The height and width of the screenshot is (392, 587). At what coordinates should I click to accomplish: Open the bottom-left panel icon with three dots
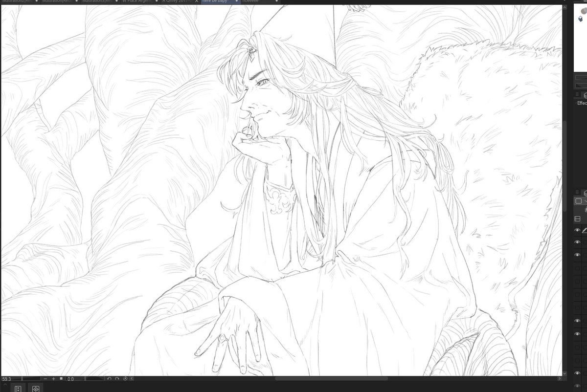click(18, 389)
